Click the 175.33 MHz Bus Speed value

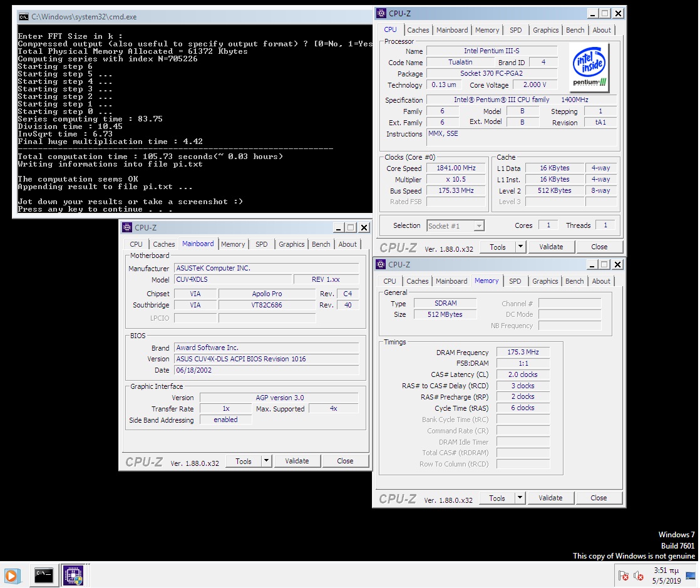[456, 190]
